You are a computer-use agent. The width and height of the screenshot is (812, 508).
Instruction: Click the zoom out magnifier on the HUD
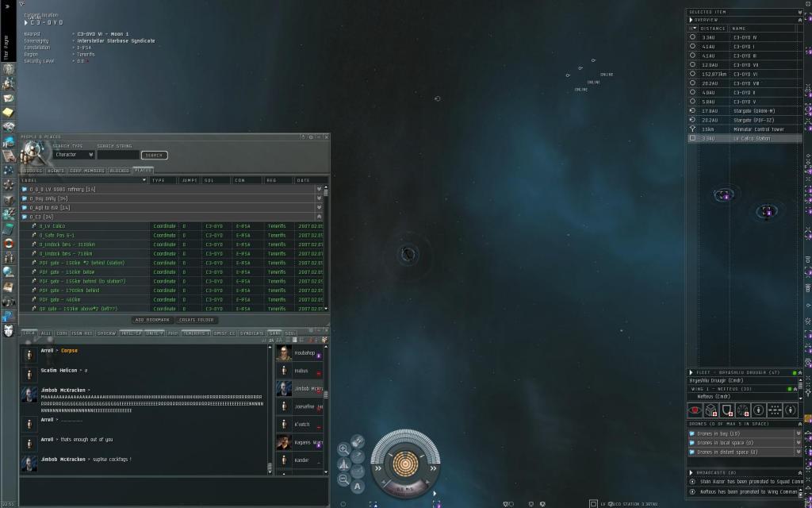(x=344, y=479)
